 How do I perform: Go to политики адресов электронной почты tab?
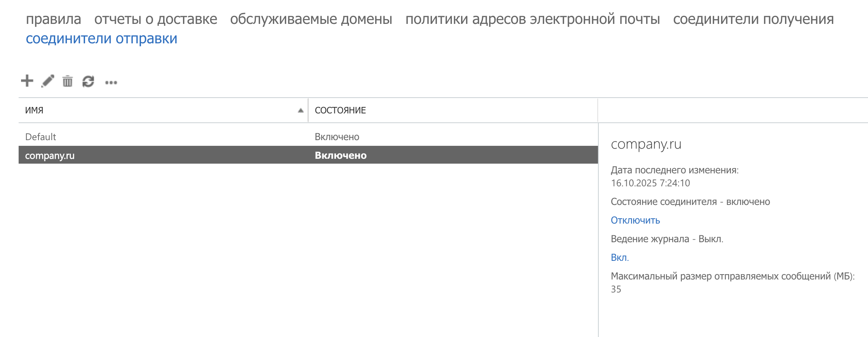pyautogui.click(x=532, y=19)
